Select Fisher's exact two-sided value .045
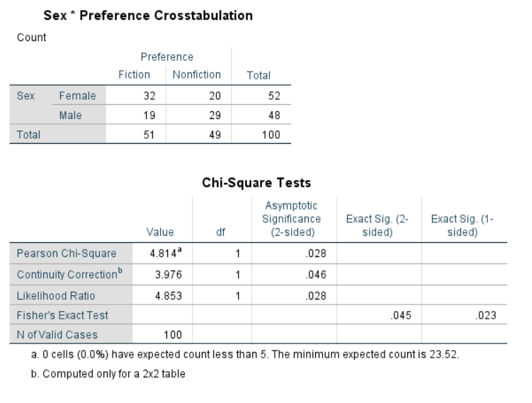Viewport: 532px width, 403px height. pos(403,314)
